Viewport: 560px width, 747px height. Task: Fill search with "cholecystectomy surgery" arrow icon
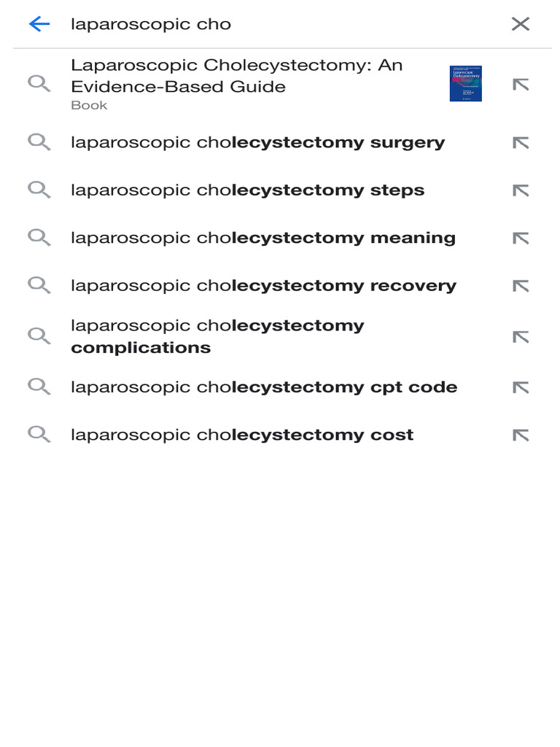click(x=520, y=143)
